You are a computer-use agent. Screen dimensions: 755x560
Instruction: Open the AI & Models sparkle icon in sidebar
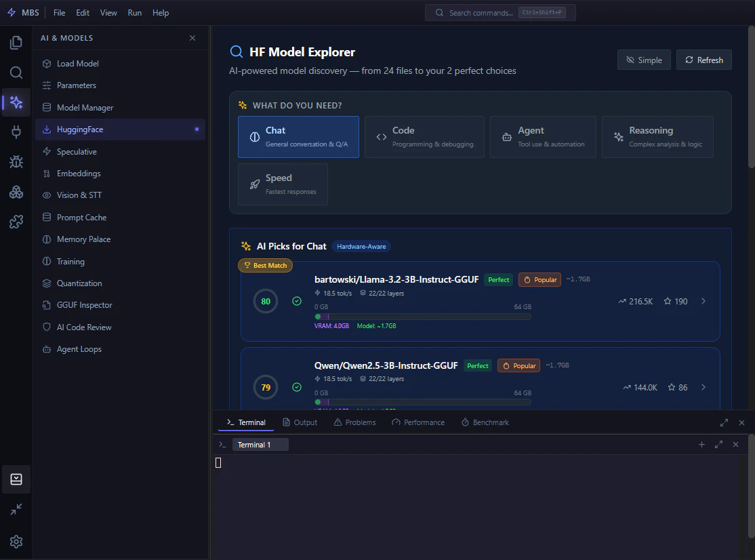pyautogui.click(x=16, y=102)
